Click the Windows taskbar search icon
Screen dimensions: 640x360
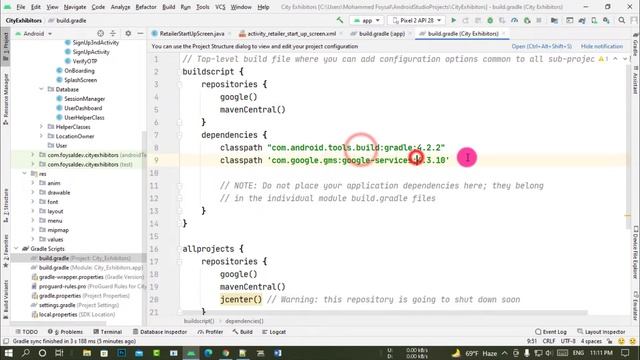pos(25,353)
